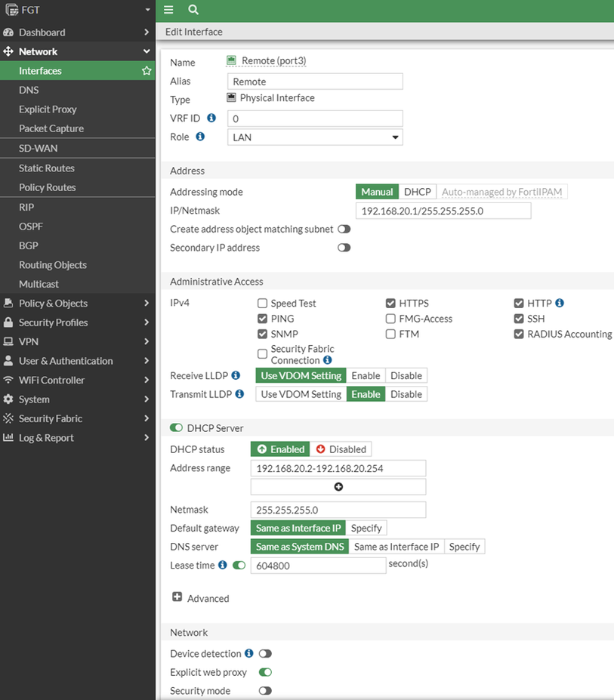Expand the Advanced DHCP section
Screen dimensions: 614x700
coord(177,597)
